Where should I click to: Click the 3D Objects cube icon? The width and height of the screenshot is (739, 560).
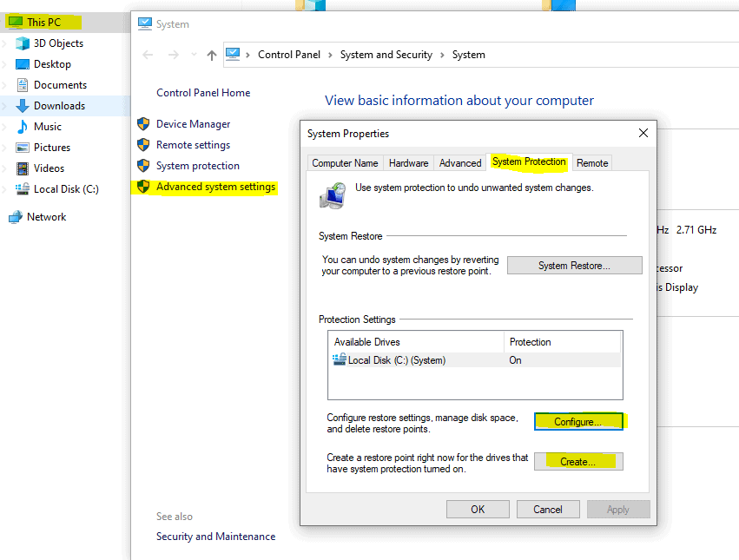[x=23, y=43]
